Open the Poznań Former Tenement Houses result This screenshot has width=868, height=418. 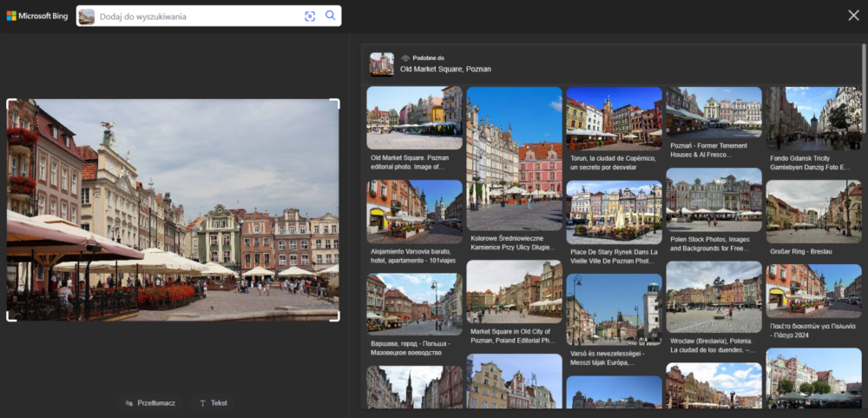(713, 113)
